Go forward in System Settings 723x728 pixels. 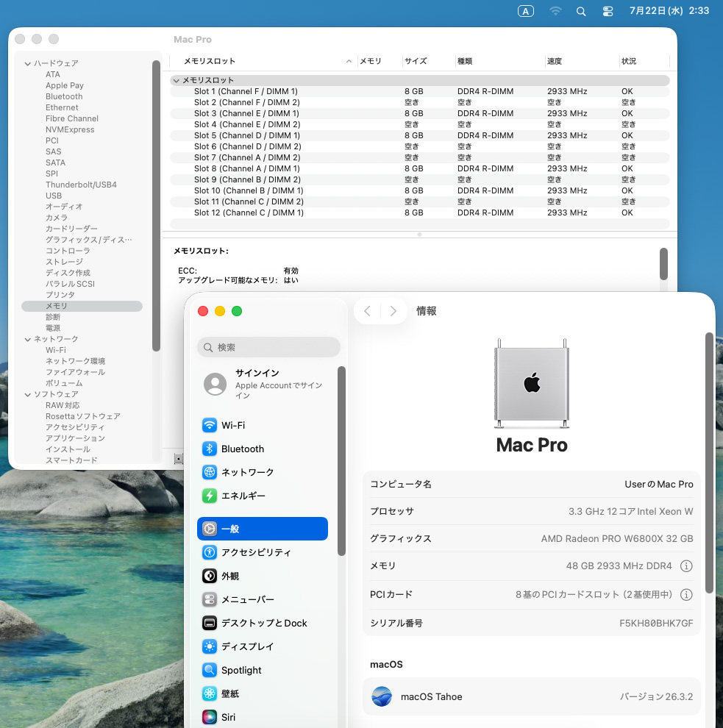click(393, 311)
